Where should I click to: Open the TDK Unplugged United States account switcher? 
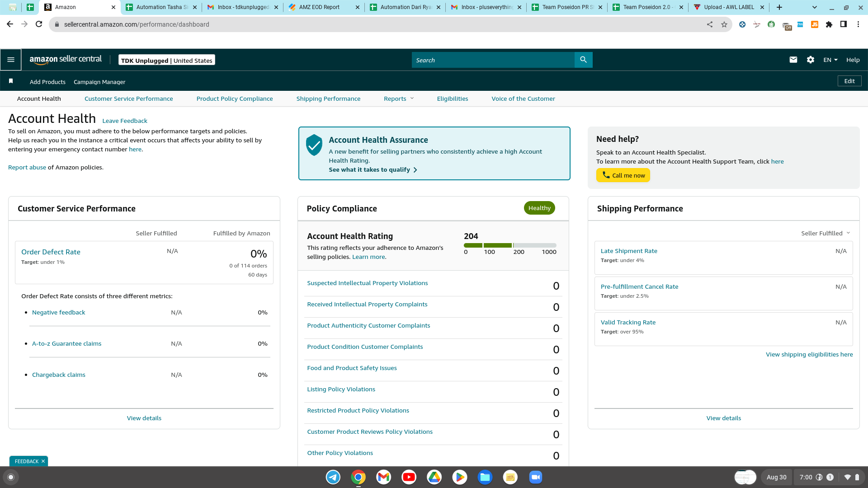tap(167, 60)
